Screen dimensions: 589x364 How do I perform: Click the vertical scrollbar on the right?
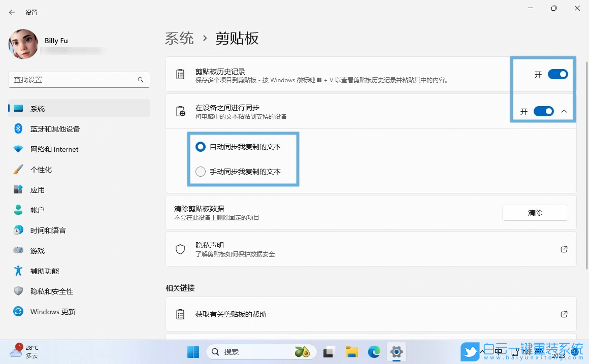coord(585,152)
